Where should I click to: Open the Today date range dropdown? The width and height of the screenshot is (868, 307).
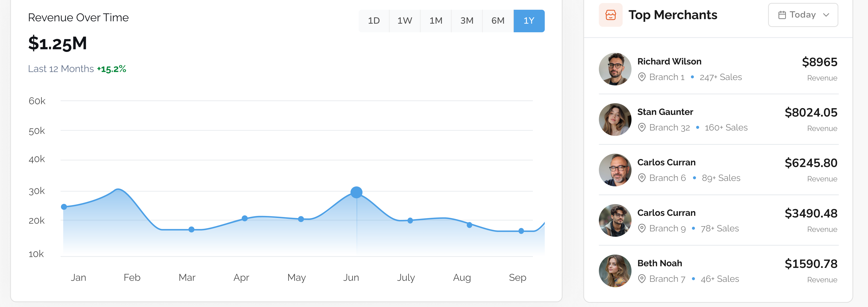803,15
